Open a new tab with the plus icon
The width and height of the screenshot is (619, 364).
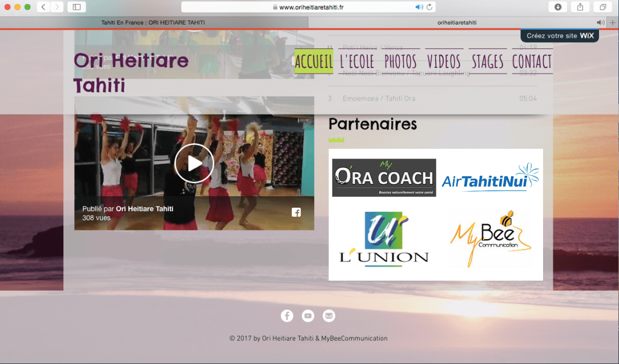pos(614,22)
